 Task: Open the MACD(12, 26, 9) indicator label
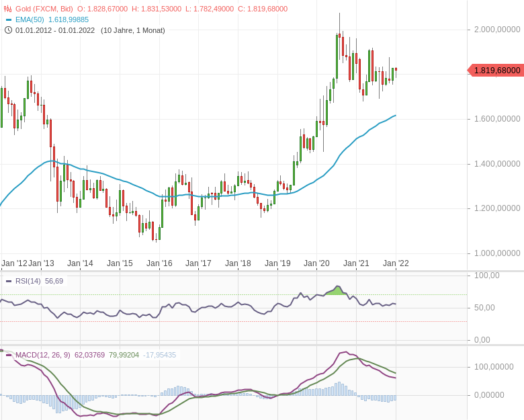43,355
